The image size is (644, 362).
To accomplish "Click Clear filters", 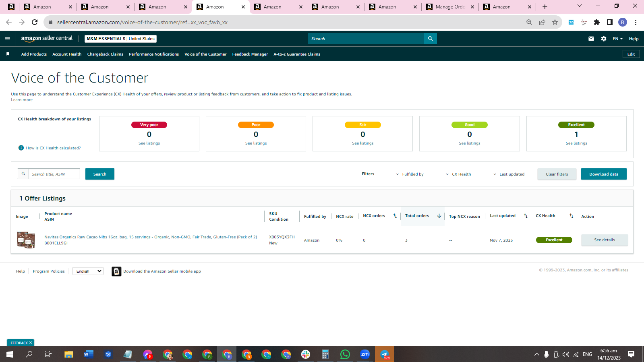I will click(557, 174).
